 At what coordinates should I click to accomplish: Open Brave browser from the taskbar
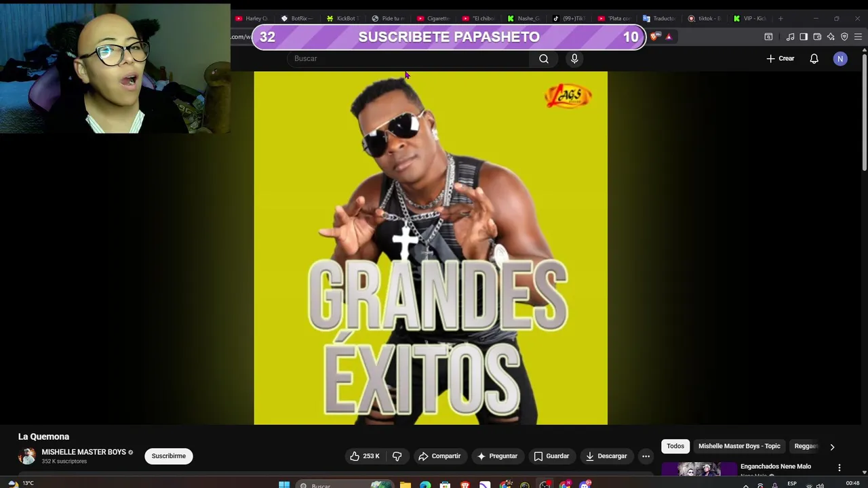pos(465,485)
